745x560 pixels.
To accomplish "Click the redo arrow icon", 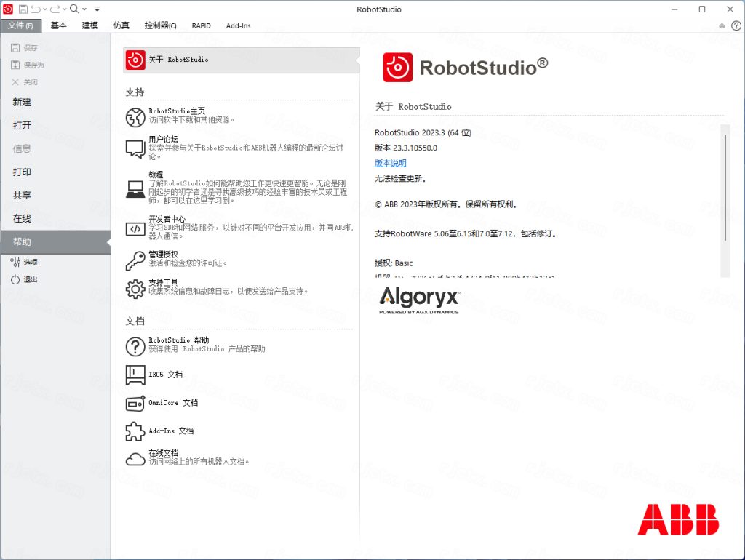I will [x=55, y=9].
